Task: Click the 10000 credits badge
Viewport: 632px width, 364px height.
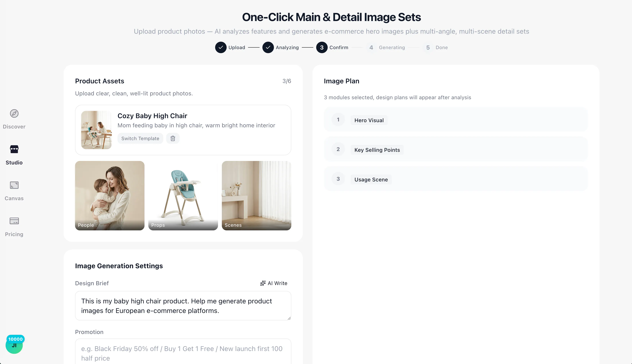Action: (x=16, y=339)
